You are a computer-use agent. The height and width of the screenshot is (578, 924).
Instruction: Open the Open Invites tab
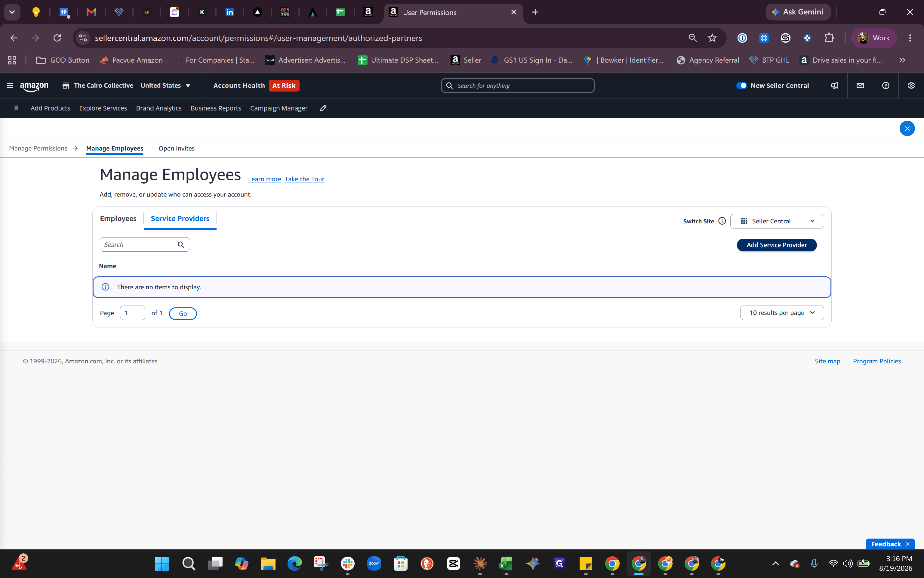tap(176, 148)
